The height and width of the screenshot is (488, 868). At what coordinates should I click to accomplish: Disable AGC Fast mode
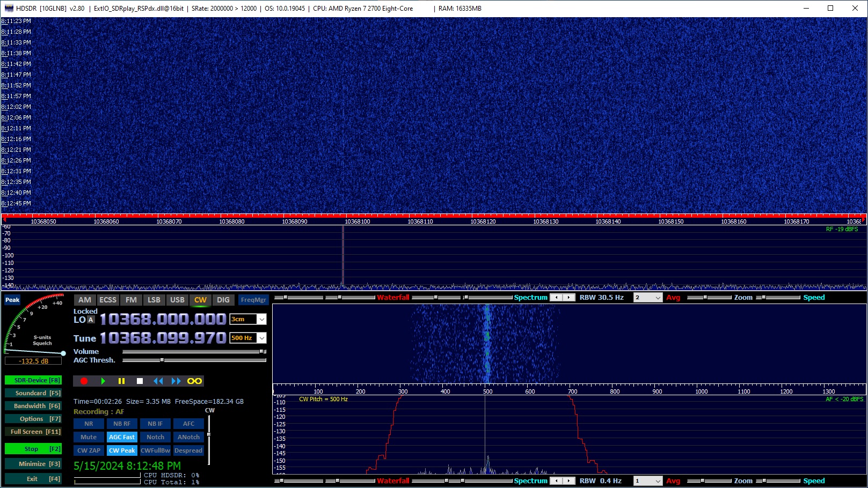pos(122,437)
